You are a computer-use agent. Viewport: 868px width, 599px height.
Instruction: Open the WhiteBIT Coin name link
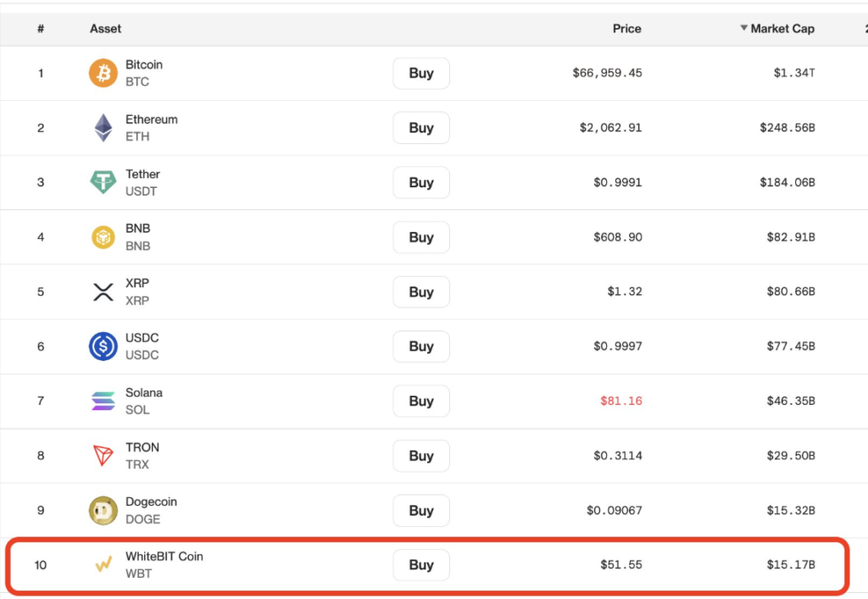coord(164,557)
